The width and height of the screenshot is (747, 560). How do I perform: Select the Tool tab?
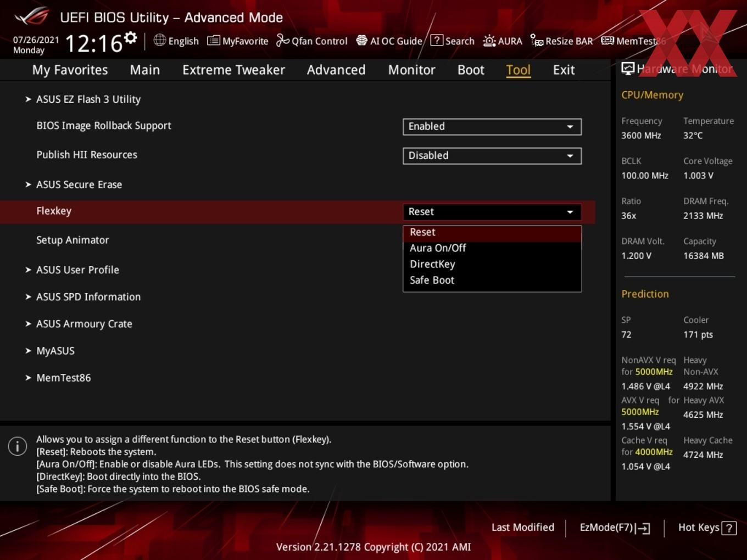[518, 70]
